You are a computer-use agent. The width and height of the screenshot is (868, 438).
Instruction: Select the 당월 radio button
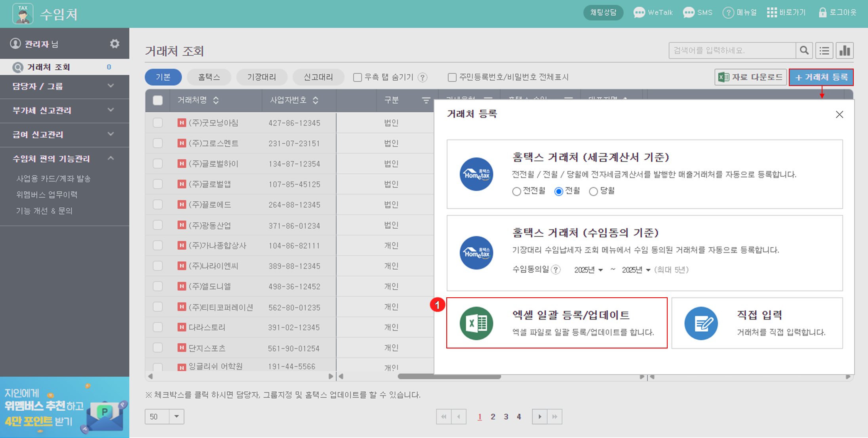tap(593, 191)
